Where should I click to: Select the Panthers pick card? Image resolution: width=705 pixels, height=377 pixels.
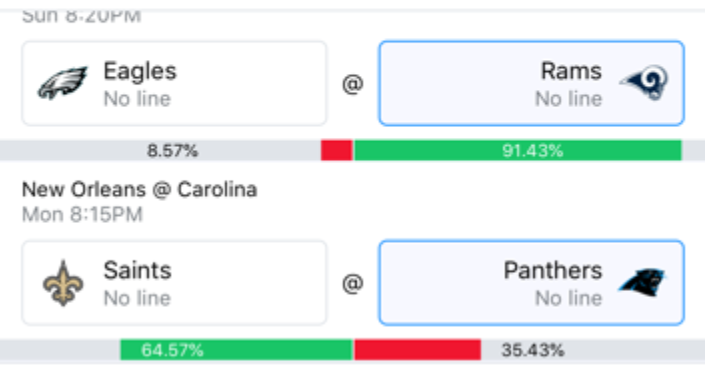[531, 283]
